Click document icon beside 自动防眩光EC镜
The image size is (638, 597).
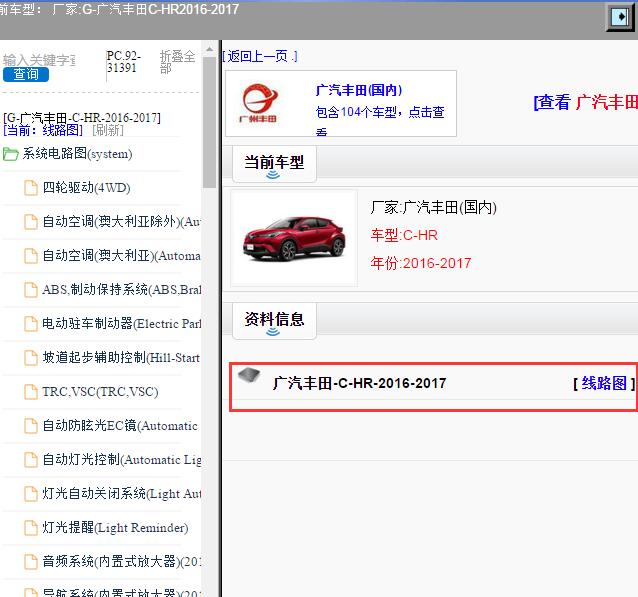pos(31,426)
